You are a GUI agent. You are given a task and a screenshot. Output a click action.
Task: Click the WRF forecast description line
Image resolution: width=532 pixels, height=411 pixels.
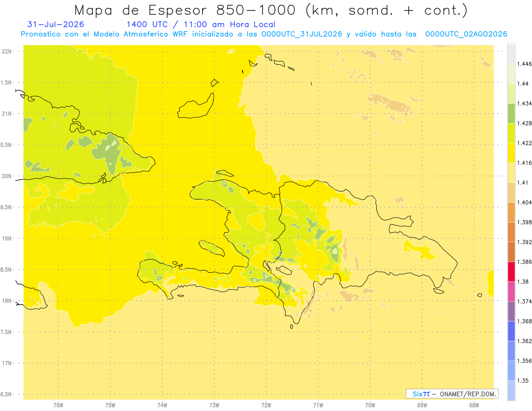pyautogui.click(x=264, y=34)
